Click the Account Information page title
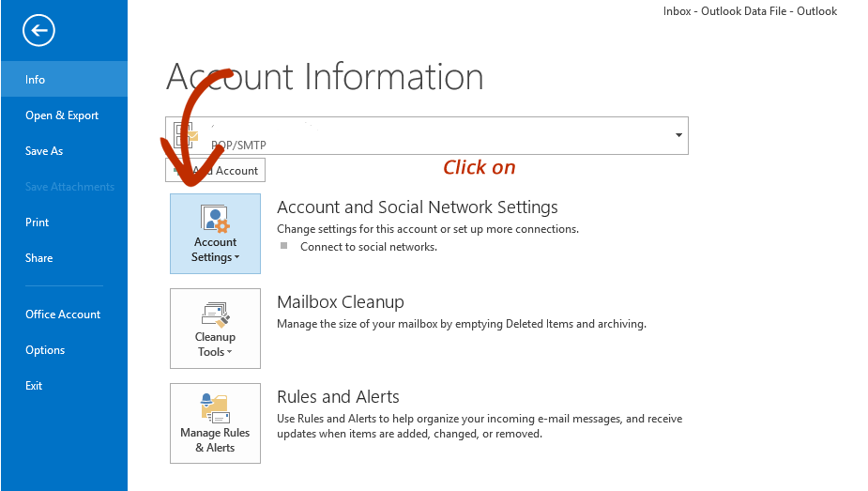Screen dimensions: 868x491 (x=325, y=76)
